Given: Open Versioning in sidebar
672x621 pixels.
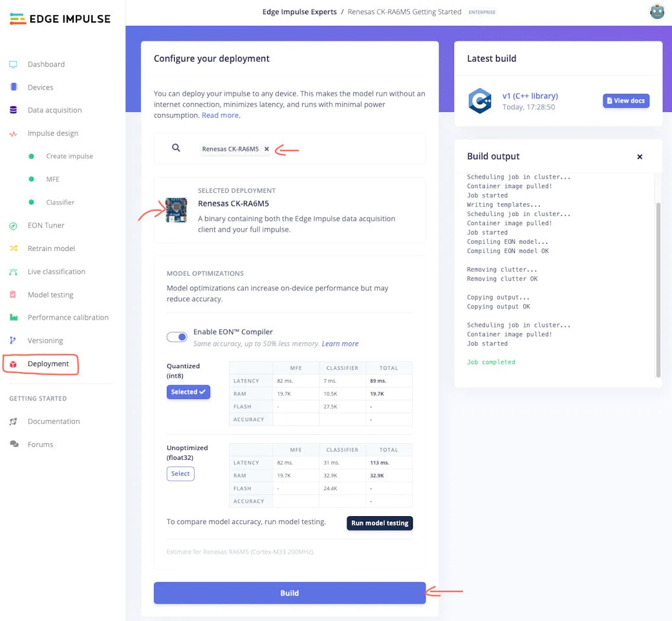Looking at the screenshot, I should pyautogui.click(x=45, y=341).
